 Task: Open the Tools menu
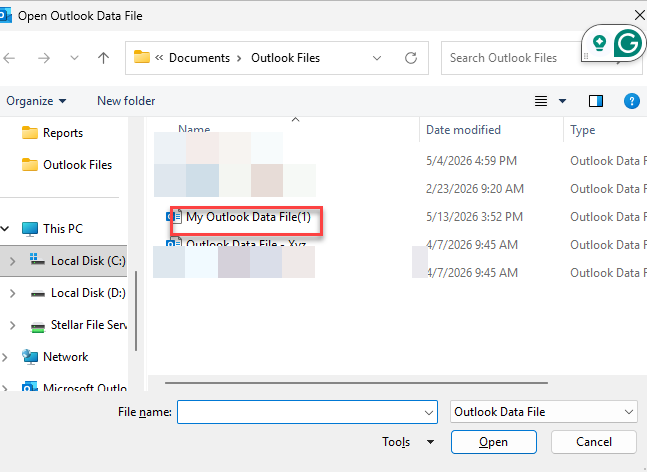pyautogui.click(x=408, y=442)
